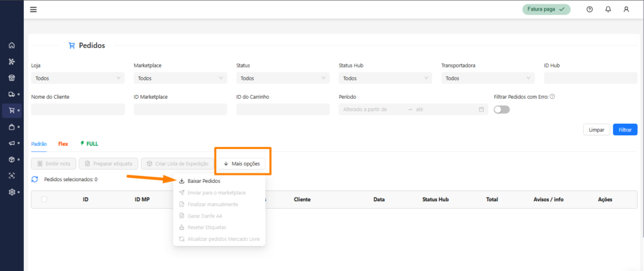The width and height of the screenshot is (644, 271).
Task: Click the Preparar etiqueta button
Action: point(108,164)
